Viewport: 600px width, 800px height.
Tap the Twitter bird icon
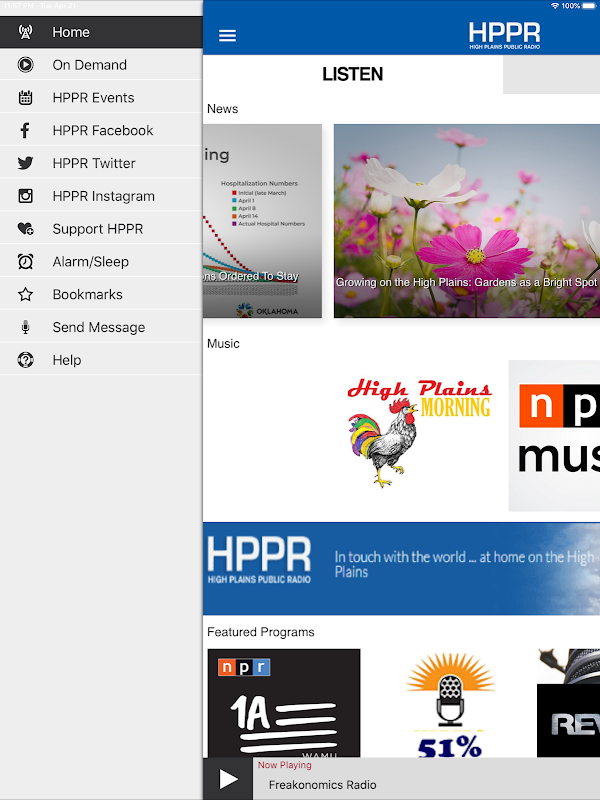(x=26, y=163)
